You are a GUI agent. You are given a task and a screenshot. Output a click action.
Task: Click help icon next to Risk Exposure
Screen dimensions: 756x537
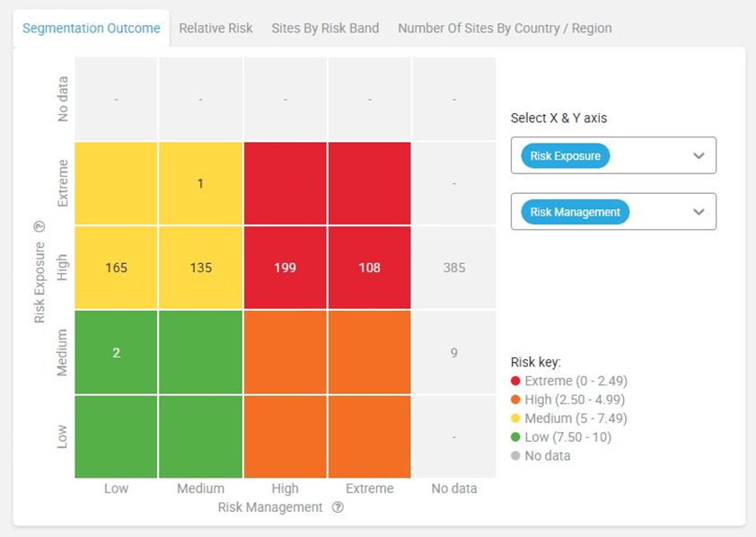[40, 226]
